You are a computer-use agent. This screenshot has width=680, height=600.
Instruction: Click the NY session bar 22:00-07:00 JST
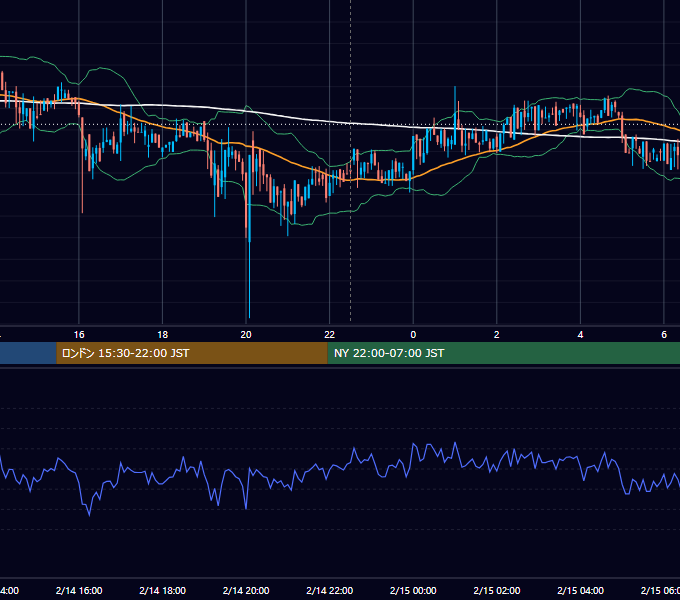coord(503,353)
